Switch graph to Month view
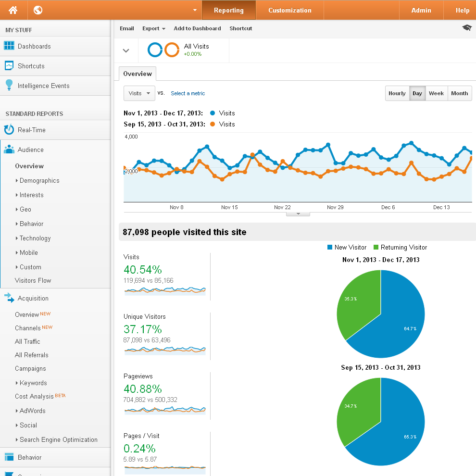 pyautogui.click(x=459, y=93)
